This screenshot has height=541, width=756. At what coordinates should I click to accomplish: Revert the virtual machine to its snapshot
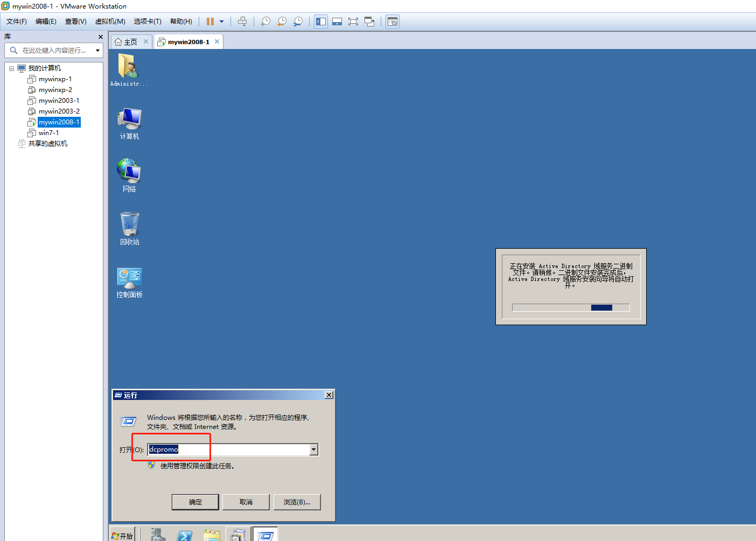282,22
